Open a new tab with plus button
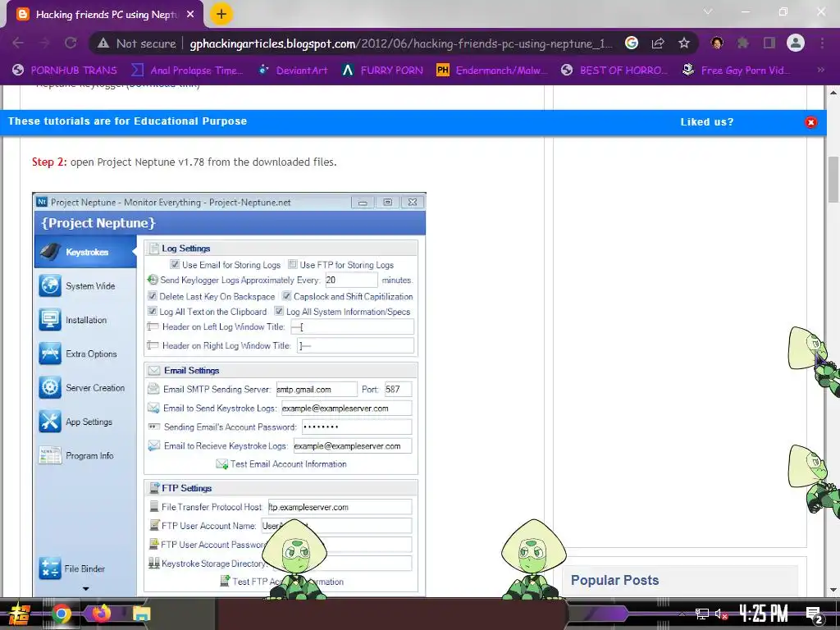Screen dimensions: 840x630 point(221,14)
